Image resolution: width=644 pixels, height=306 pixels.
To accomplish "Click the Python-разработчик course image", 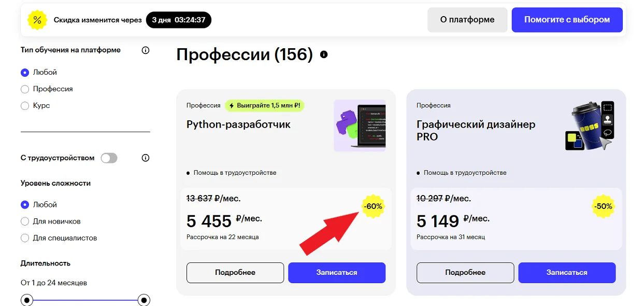I will click(x=360, y=126).
